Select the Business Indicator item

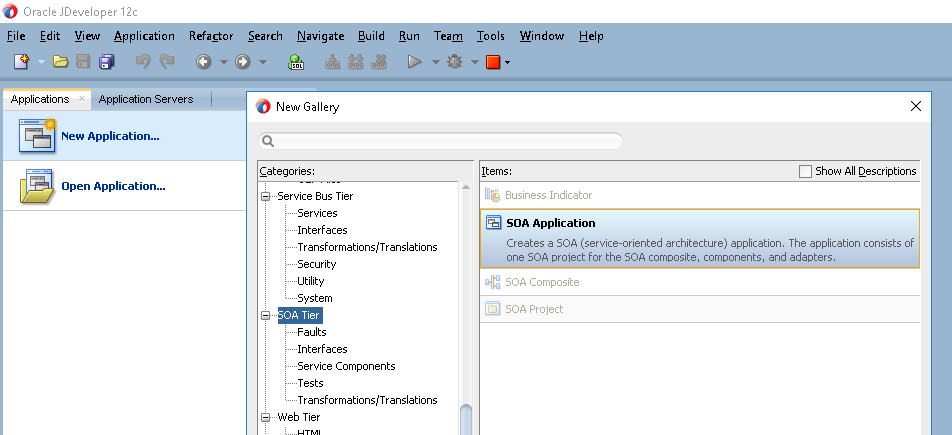point(699,195)
